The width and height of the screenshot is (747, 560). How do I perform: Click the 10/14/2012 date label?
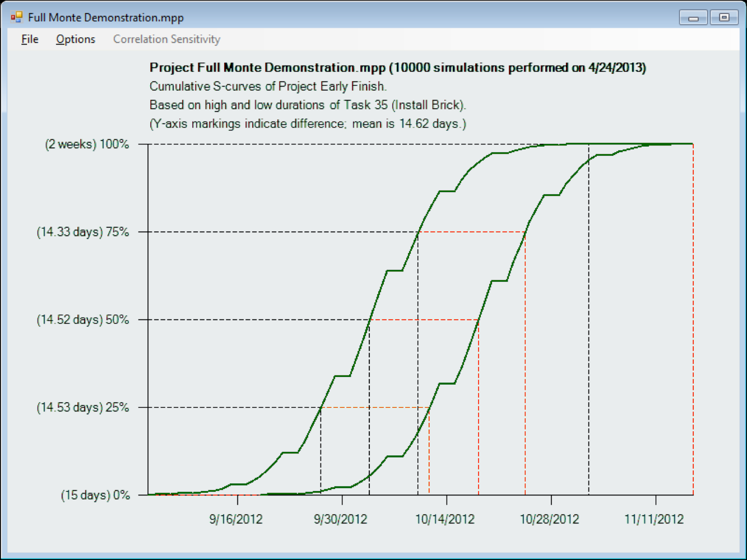pyautogui.click(x=445, y=519)
